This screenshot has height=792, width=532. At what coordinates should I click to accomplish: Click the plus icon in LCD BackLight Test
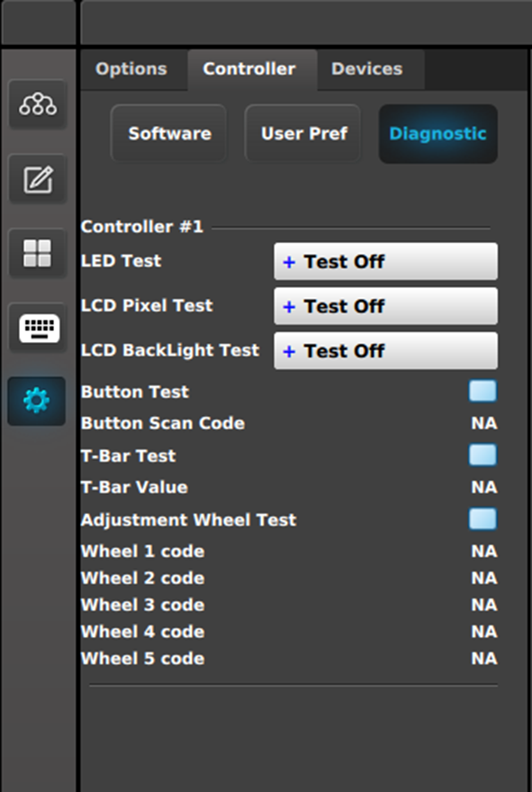[x=289, y=352]
